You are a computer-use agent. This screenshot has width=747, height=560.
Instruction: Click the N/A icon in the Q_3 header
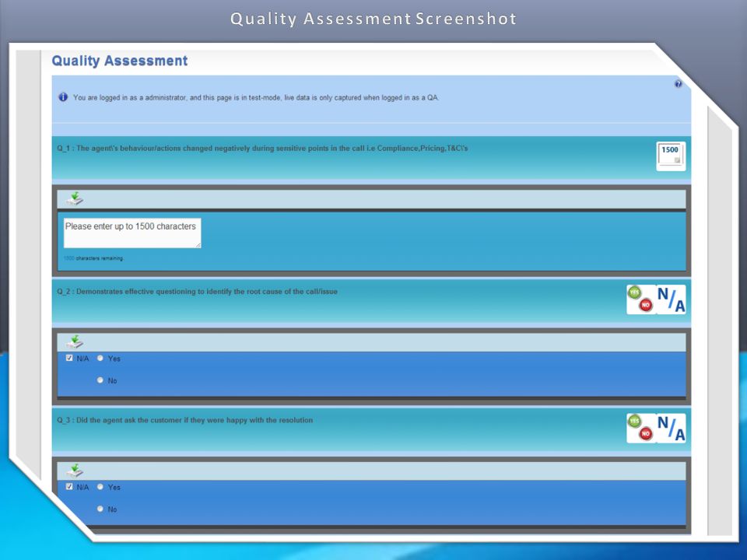672,428
